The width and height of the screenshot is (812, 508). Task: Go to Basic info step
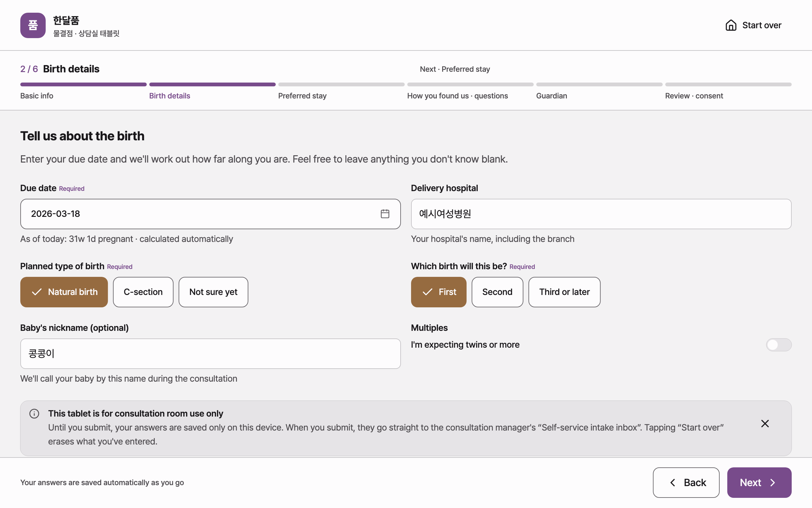(36, 96)
